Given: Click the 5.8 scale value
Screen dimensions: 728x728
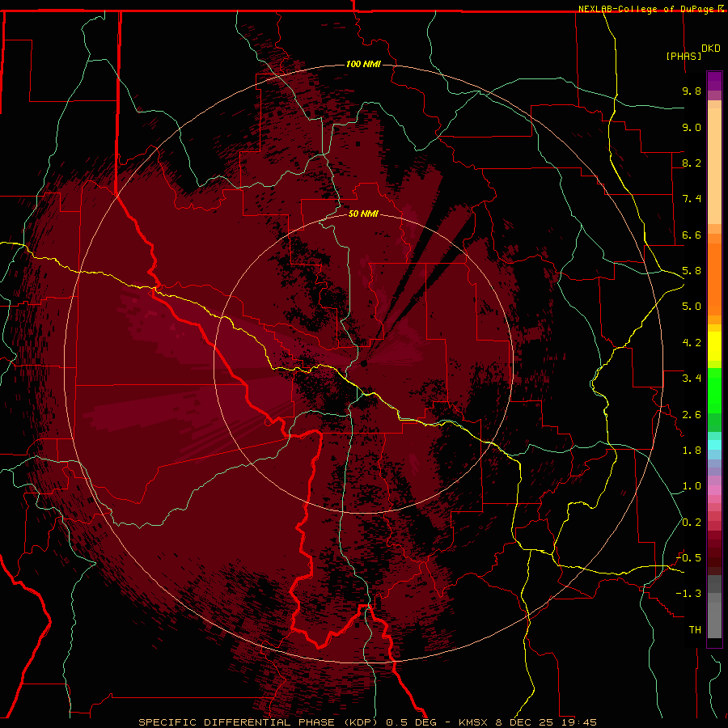Looking at the screenshot, I should pos(692,271).
